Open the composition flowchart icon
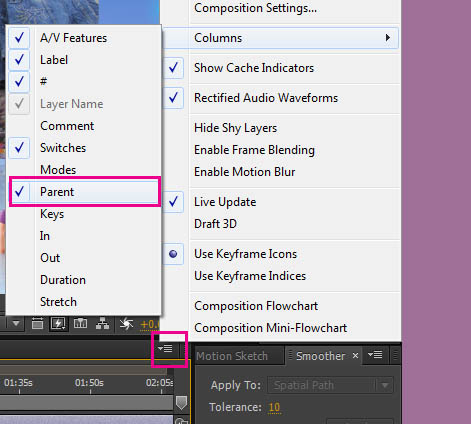Viewport: 471px width, 424px height. click(102, 324)
